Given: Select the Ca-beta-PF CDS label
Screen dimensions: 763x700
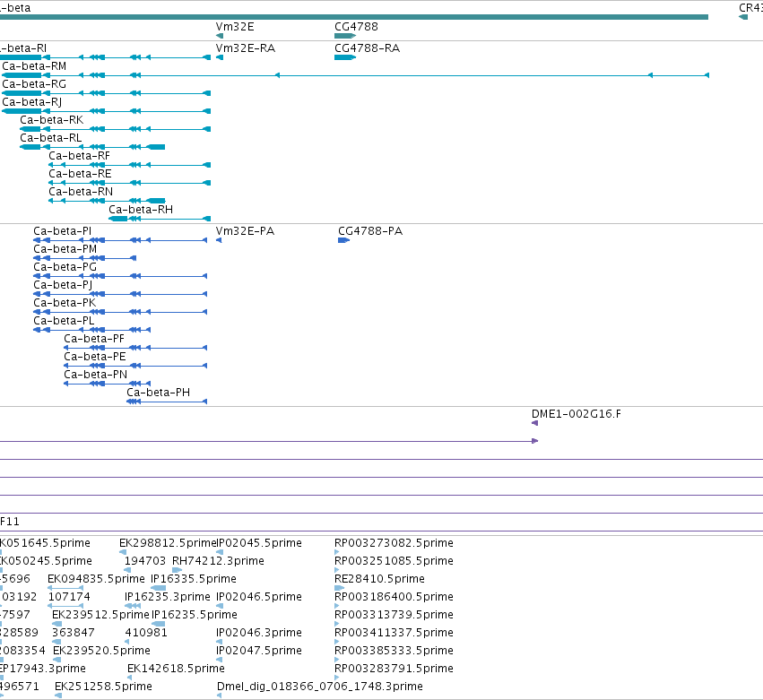Looking at the screenshot, I should click(x=94, y=339).
